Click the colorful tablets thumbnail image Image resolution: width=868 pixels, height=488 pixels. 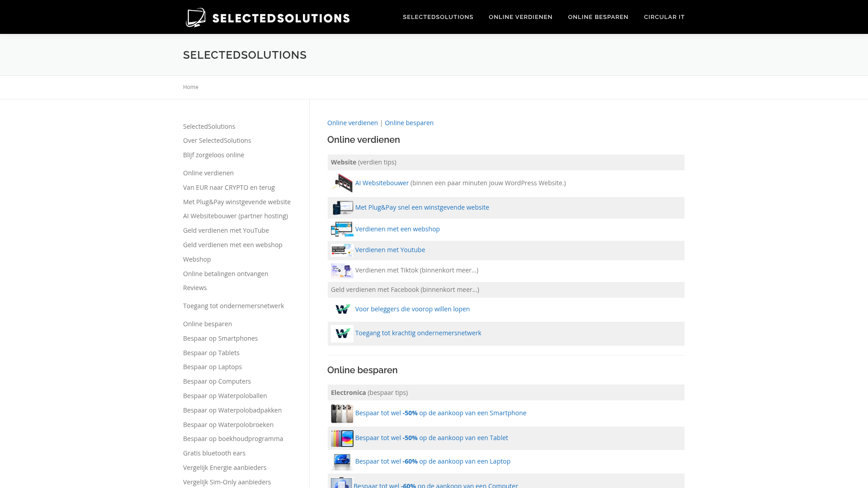click(342, 438)
